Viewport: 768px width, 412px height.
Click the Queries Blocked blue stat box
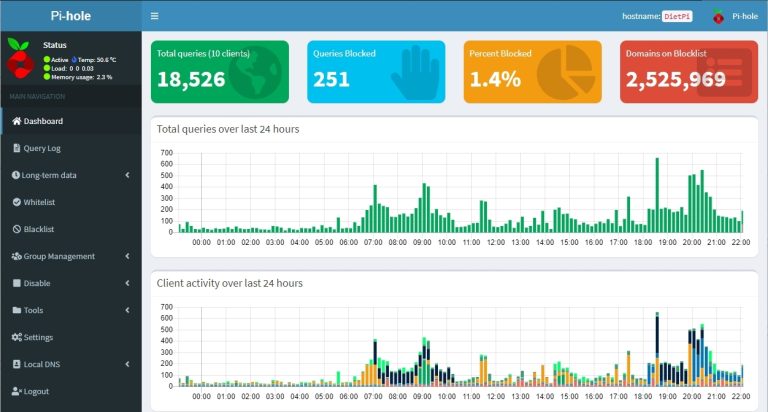click(x=375, y=71)
